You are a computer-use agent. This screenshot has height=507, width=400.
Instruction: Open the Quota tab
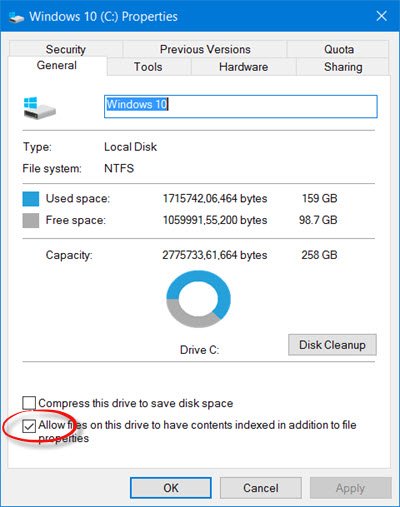tap(339, 49)
